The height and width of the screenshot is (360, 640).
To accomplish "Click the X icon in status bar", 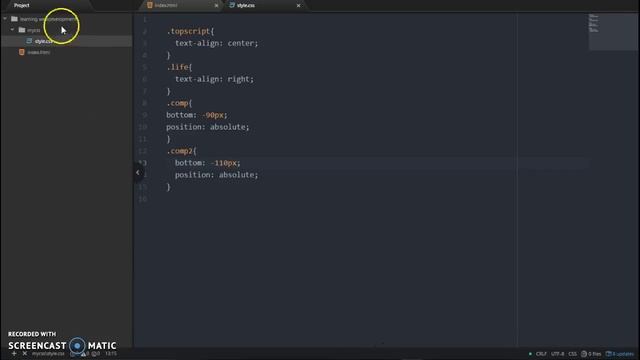I will click(x=24, y=353).
